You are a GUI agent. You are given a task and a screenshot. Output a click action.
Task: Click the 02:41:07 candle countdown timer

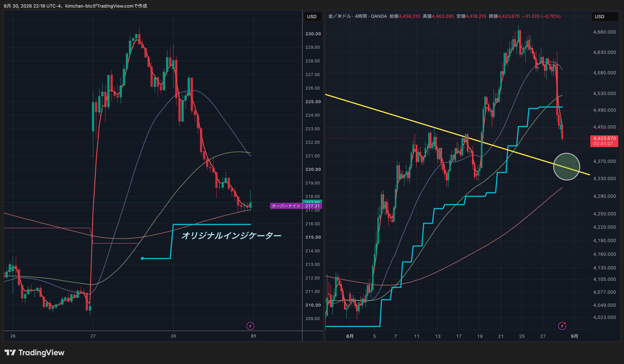pos(603,144)
